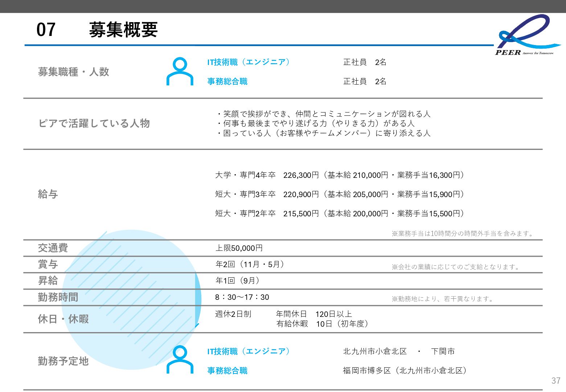
Task: Click the note ※業務手当は10時間分の時間外手当を含みます
Action: (463, 233)
